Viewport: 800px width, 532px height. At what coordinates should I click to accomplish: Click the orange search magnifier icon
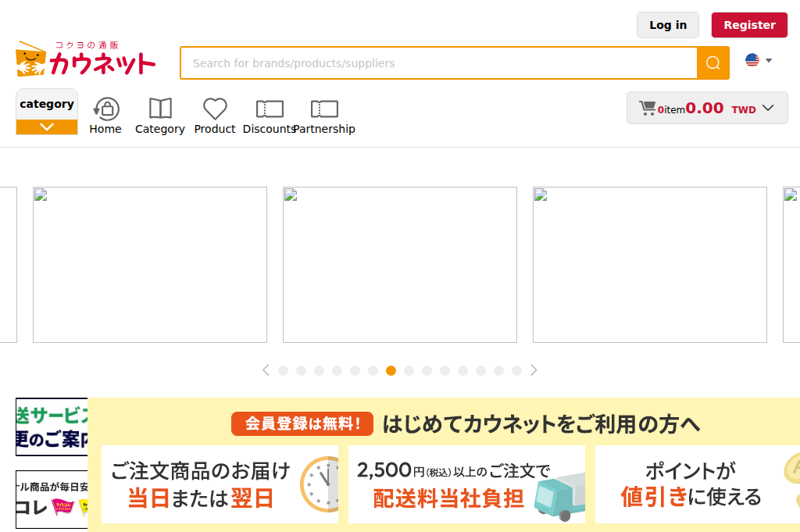point(712,62)
